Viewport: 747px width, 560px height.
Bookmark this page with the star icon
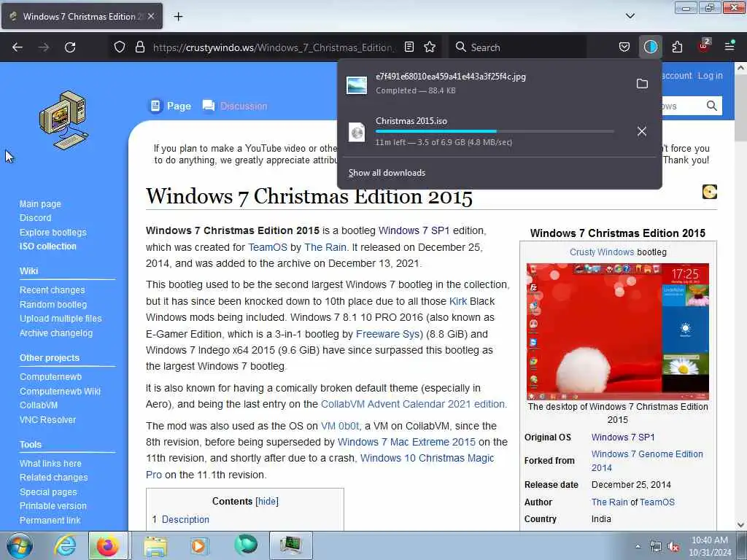click(430, 47)
